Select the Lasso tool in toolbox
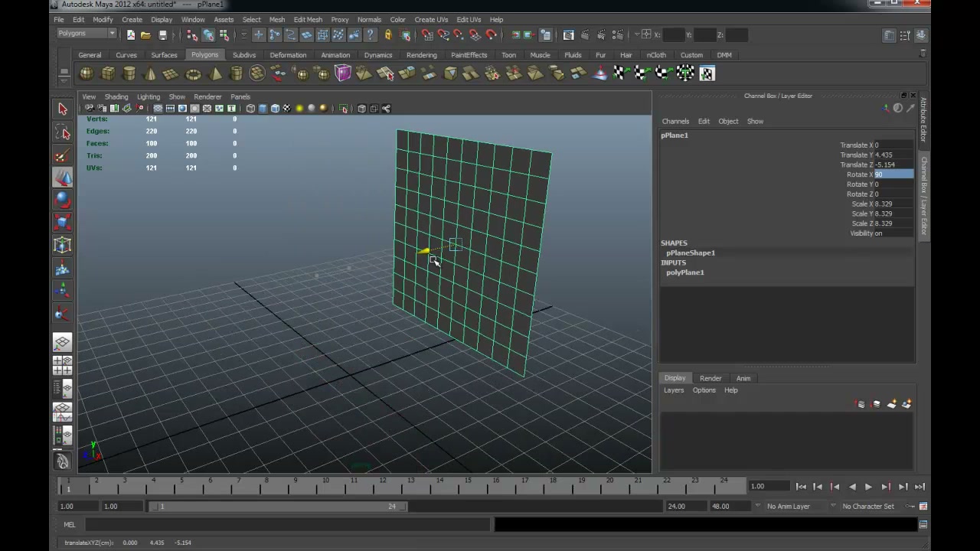This screenshot has height=551, width=980. coord(63,133)
